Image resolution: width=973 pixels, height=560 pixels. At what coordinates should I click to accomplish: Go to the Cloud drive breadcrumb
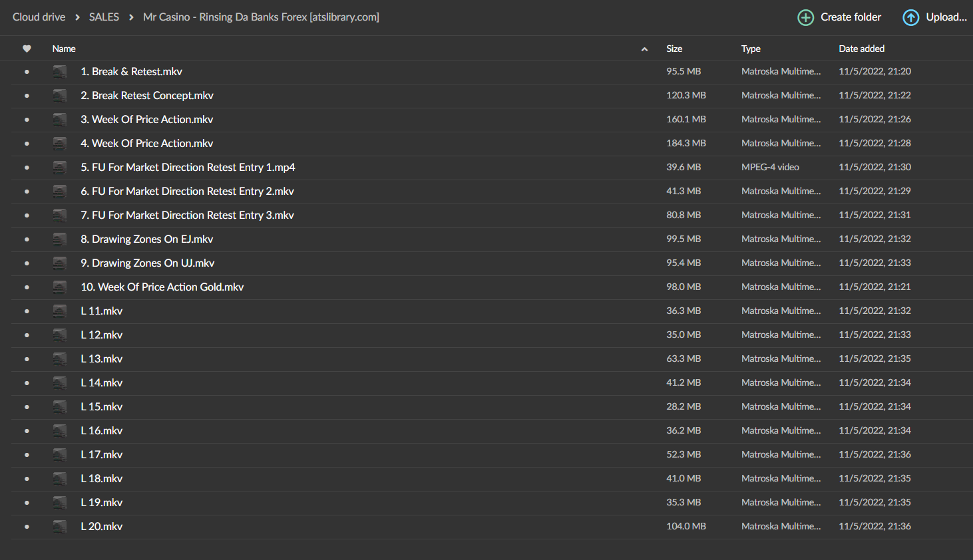39,17
